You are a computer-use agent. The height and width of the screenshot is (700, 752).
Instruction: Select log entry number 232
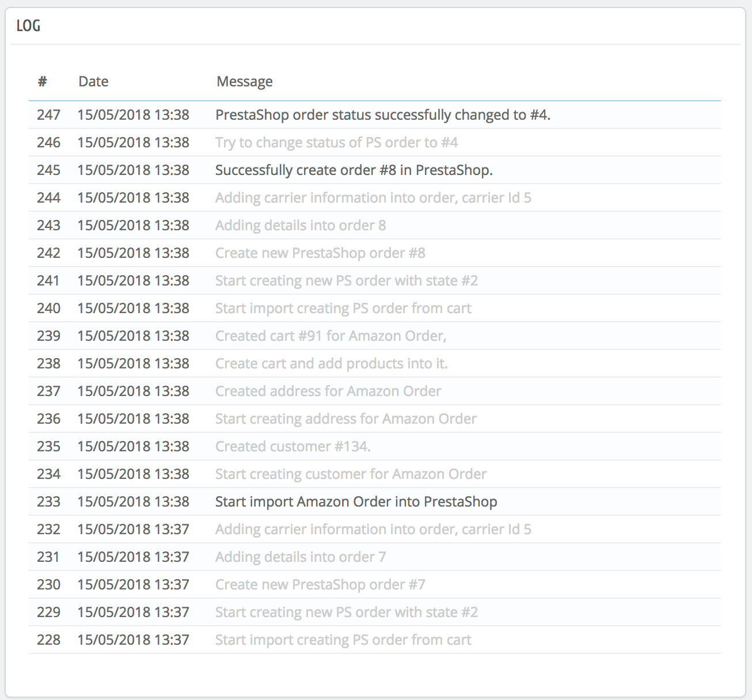[48, 529]
